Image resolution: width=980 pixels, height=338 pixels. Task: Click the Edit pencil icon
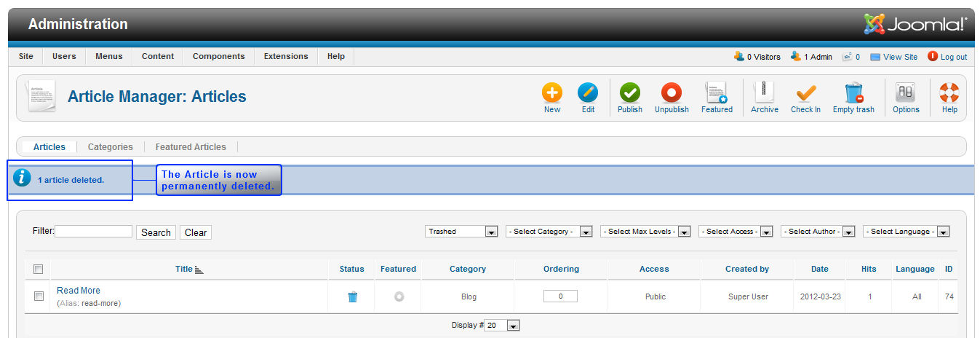[588, 94]
